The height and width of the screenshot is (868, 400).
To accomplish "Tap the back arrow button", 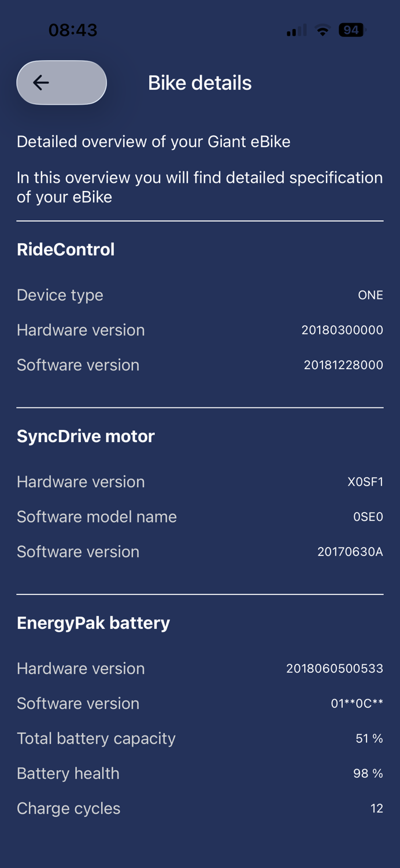I will [61, 83].
